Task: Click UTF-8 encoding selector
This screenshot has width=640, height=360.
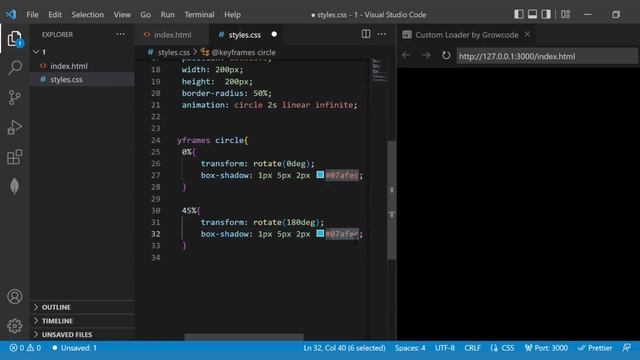Action: pos(444,348)
